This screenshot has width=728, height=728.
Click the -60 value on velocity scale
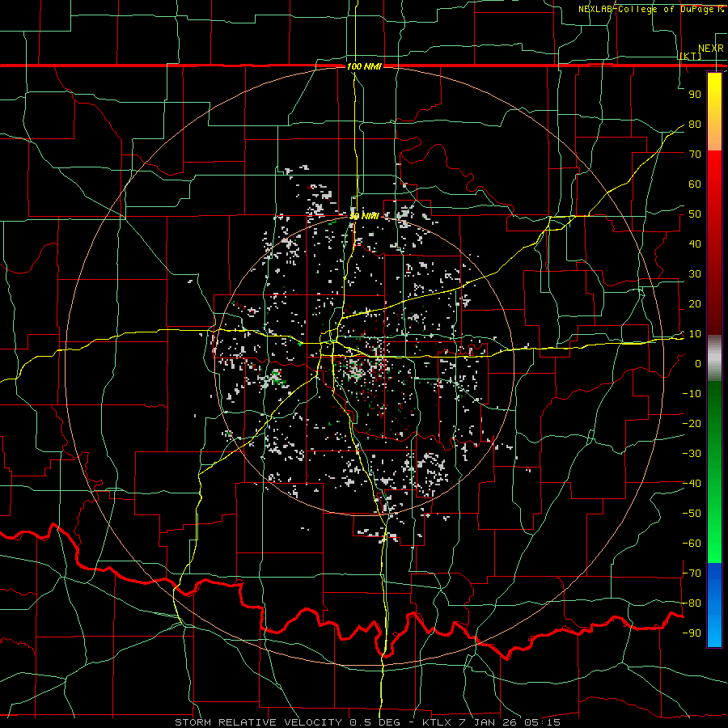(x=692, y=544)
